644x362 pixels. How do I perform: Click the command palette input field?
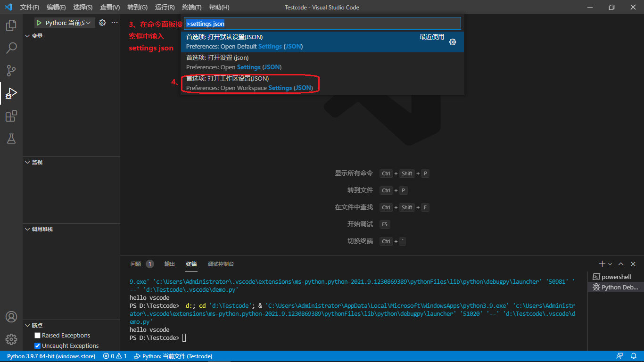point(322,24)
